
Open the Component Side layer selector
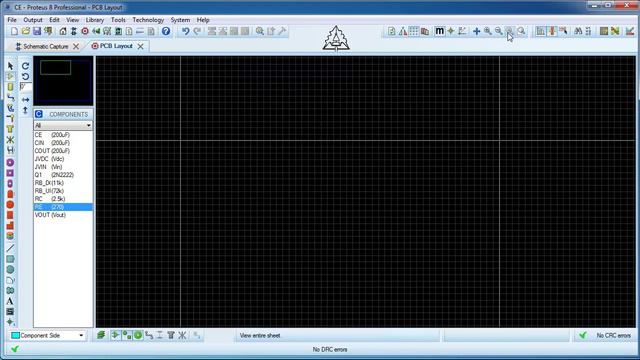(x=48, y=336)
